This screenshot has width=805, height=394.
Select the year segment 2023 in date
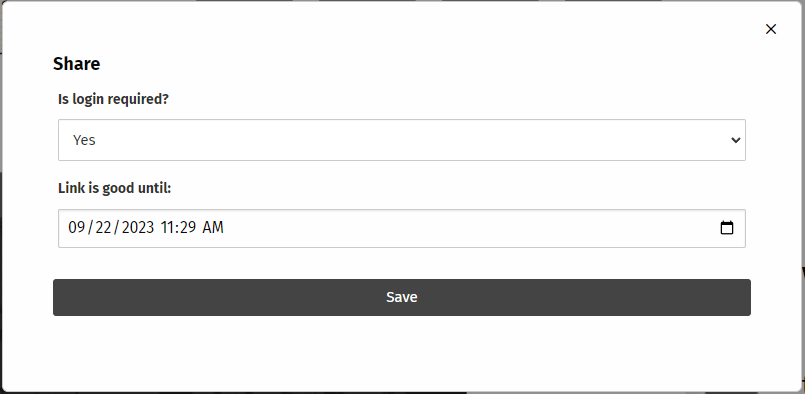click(138, 228)
